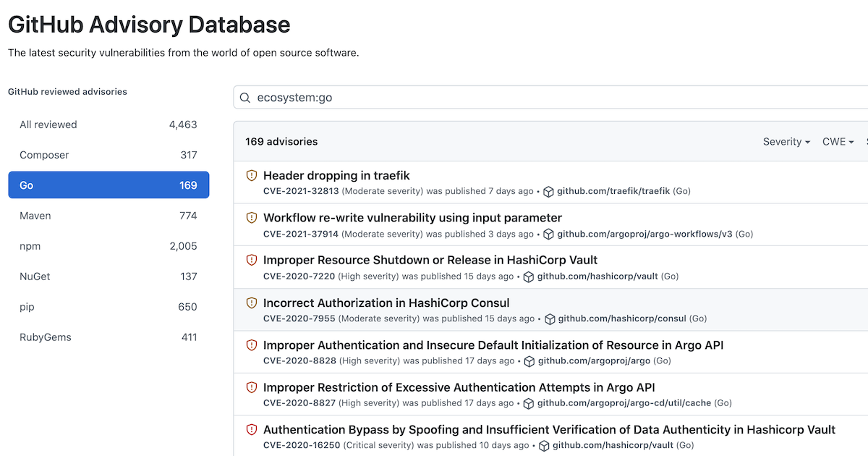This screenshot has height=456, width=868.
Task: Click warning icon on HashiCorp Vault shutdown advisory
Action: (251, 260)
